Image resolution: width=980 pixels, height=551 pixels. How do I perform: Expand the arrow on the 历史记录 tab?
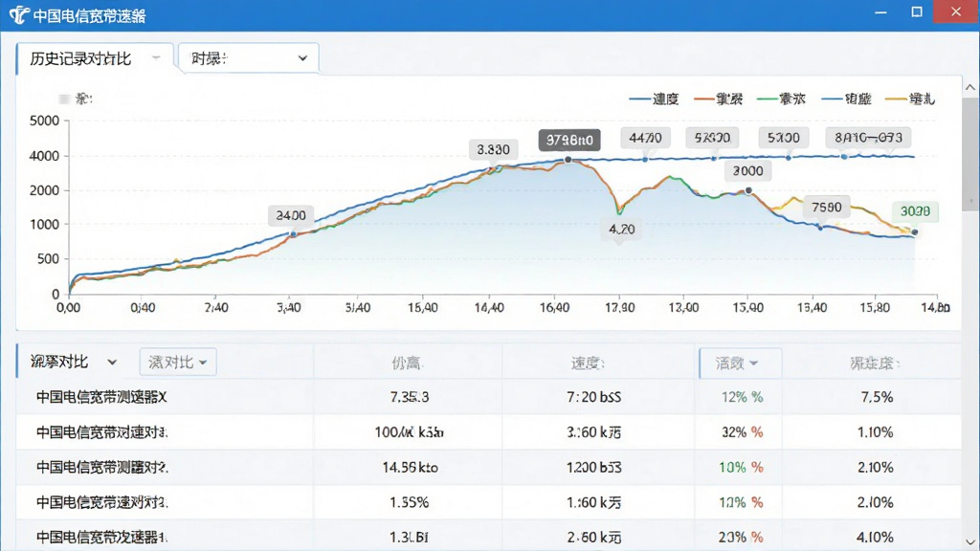coord(156,58)
